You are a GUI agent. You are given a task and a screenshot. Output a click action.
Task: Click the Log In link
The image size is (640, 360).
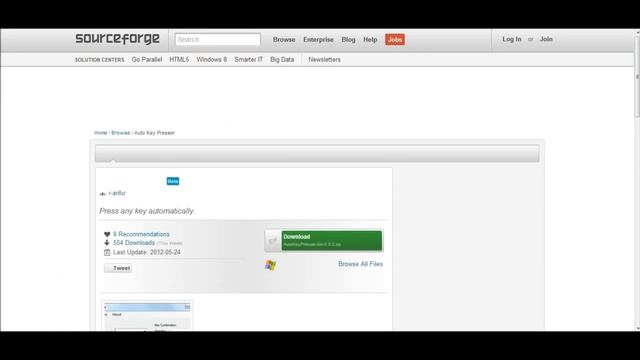pos(512,39)
